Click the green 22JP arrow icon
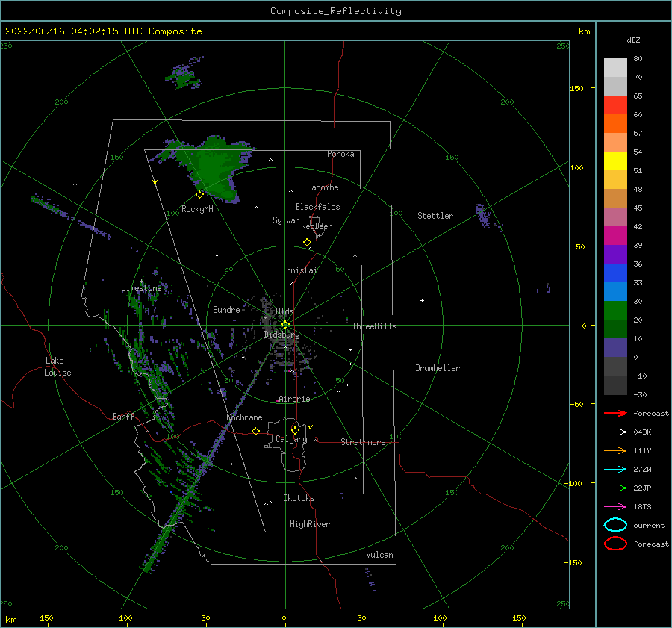The image size is (672, 628). point(615,488)
